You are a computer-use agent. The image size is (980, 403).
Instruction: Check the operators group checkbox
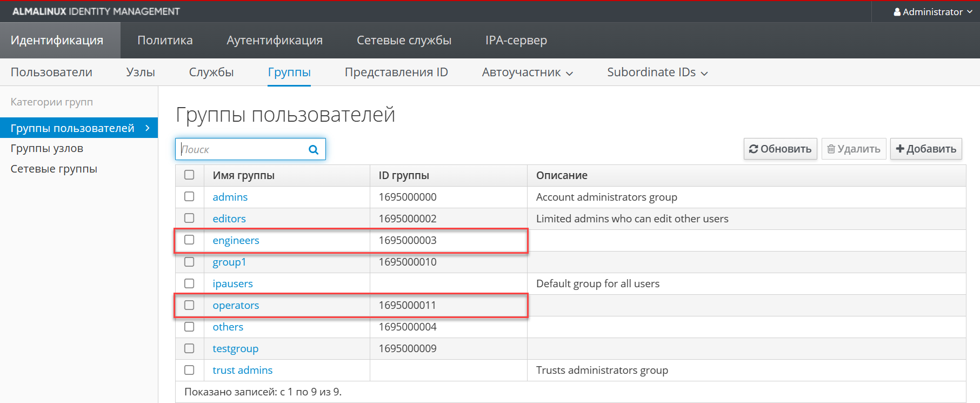(x=189, y=305)
